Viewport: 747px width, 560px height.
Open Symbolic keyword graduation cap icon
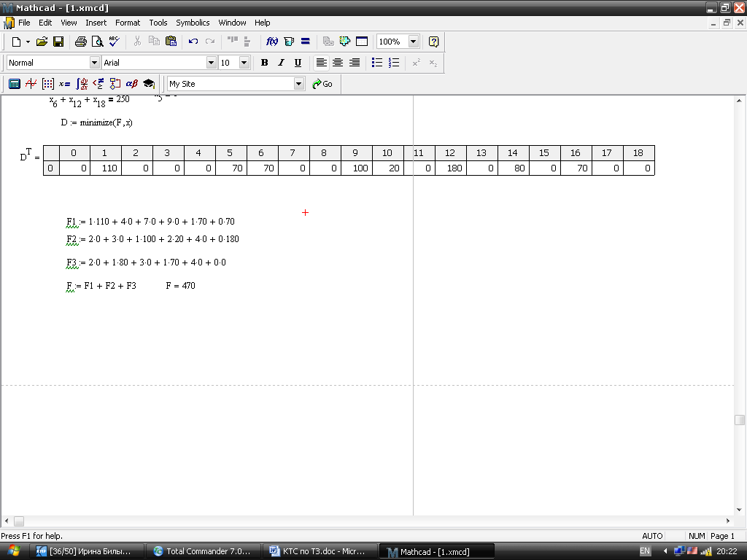148,85
